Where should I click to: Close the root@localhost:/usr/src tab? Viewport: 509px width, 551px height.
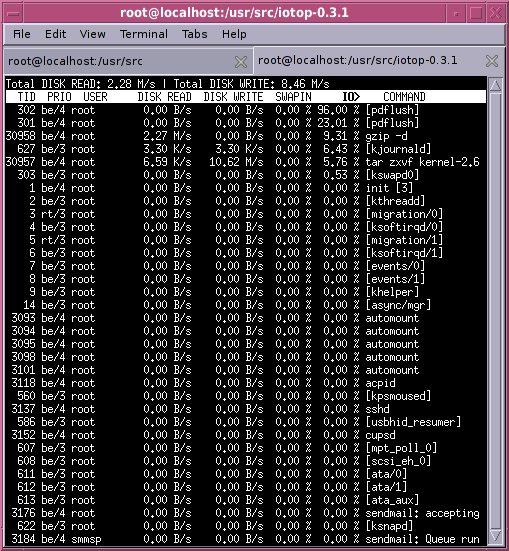(x=241, y=62)
